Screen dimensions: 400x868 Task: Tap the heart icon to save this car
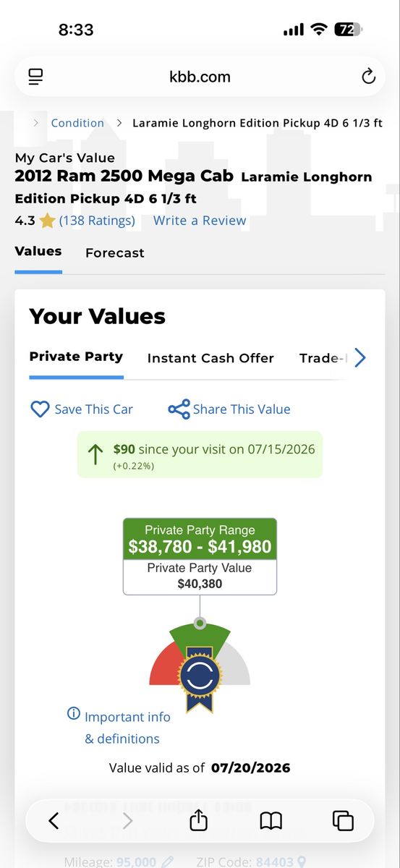click(x=40, y=409)
